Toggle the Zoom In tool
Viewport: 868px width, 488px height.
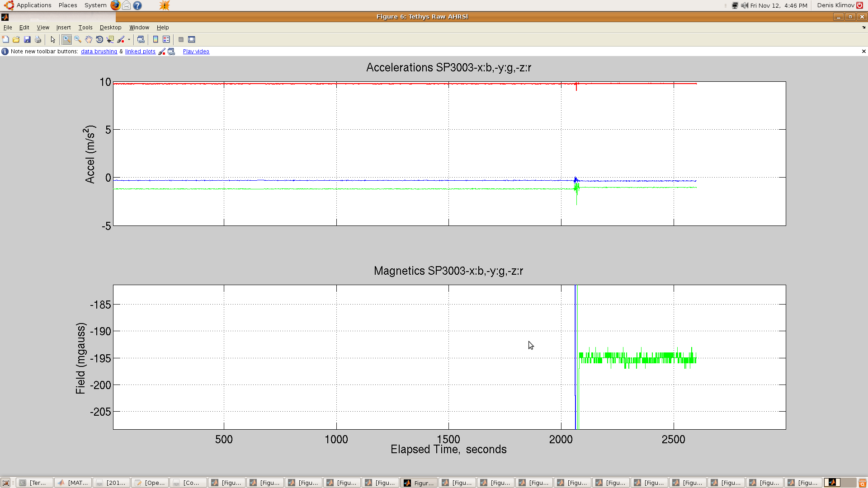tap(67, 40)
